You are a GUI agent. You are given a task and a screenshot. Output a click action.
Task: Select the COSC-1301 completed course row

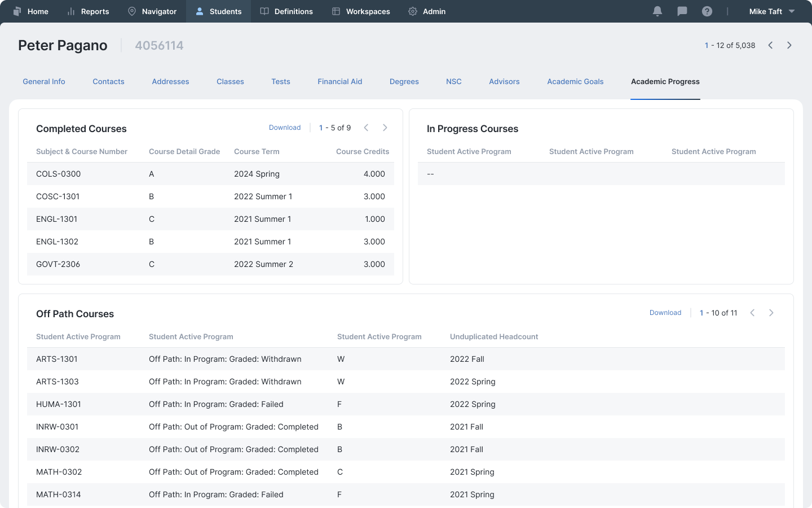pos(210,196)
